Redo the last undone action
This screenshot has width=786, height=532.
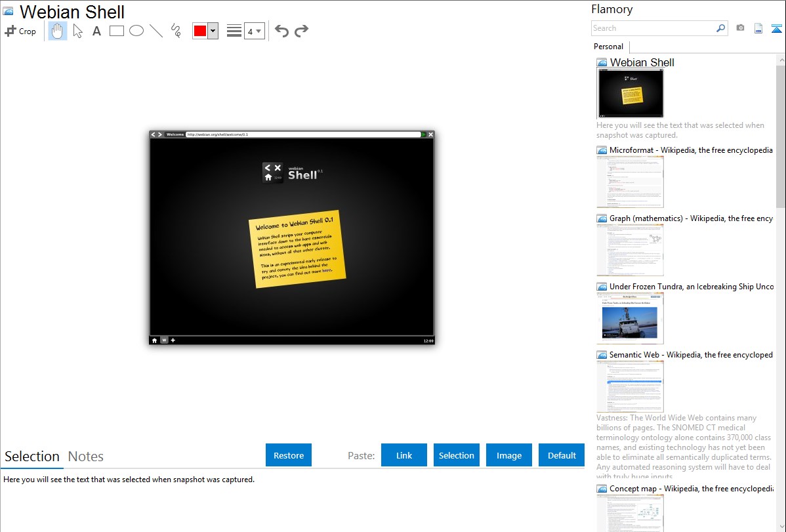click(x=301, y=31)
